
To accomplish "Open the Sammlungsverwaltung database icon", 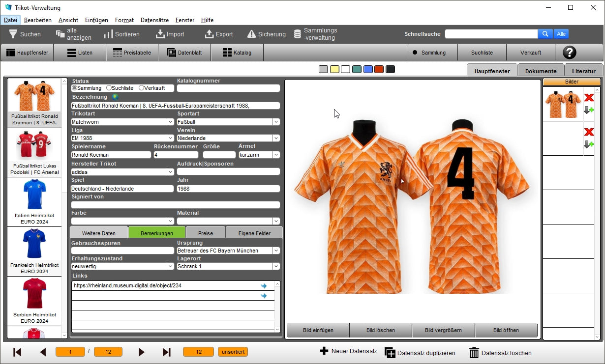I will (298, 34).
